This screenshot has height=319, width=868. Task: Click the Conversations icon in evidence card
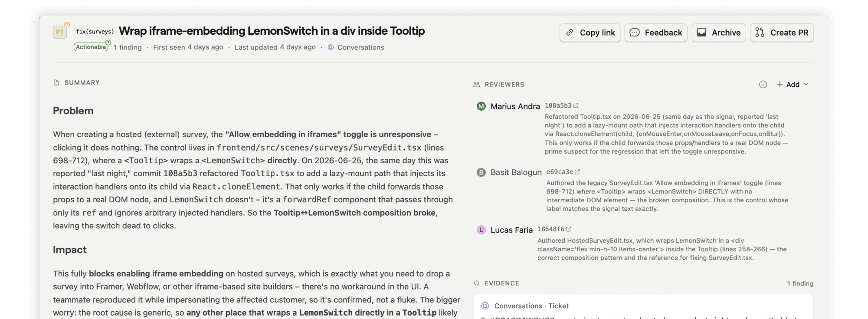pyautogui.click(x=485, y=306)
